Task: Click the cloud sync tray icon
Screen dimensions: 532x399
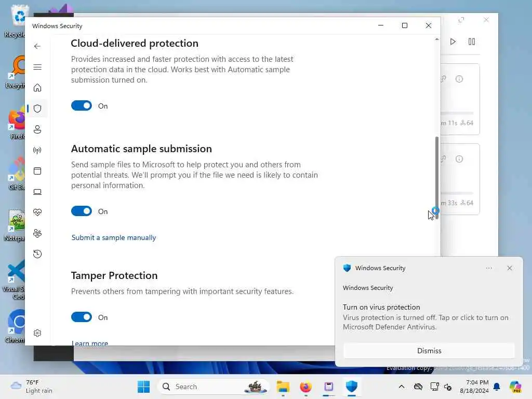Action: (x=418, y=387)
